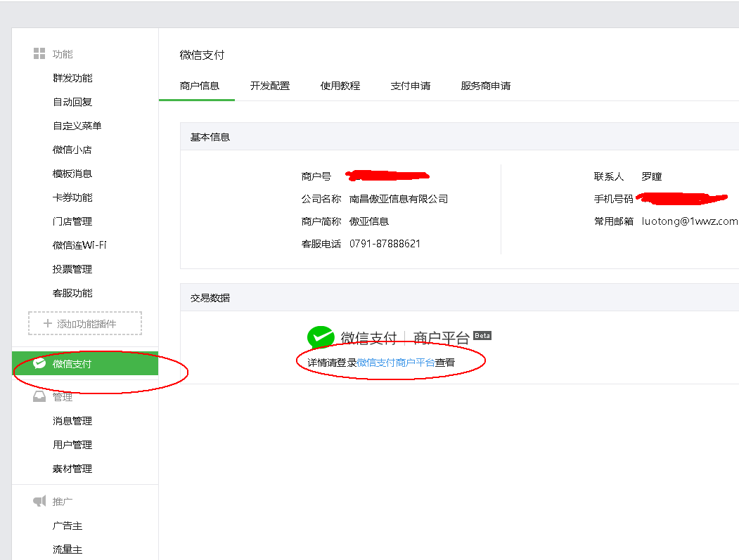Open the 使用教程 tab
The image size is (739, 560).
[x=340, y=86]
